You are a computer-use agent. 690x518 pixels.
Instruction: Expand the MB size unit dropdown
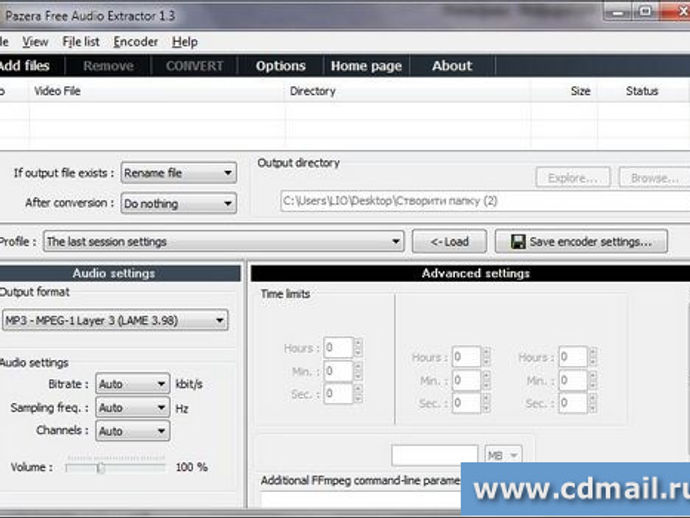pyautogui.click(x=503, y=456)
